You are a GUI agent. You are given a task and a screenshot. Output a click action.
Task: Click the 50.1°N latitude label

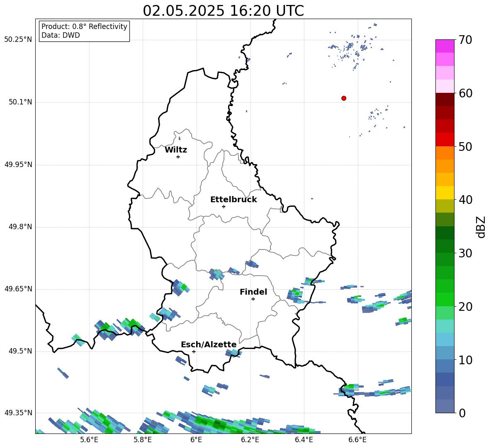pyautogui.click(x=20, y=102)
